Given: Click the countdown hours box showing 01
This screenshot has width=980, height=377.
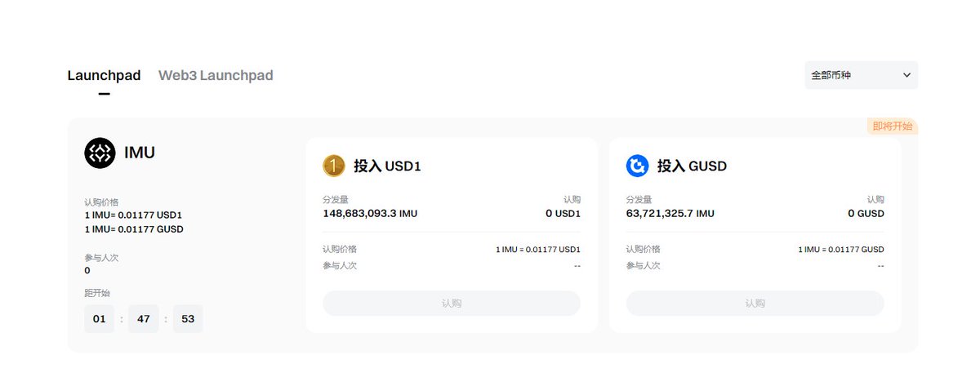Looking at the screenshot, I should coord(99,319).
